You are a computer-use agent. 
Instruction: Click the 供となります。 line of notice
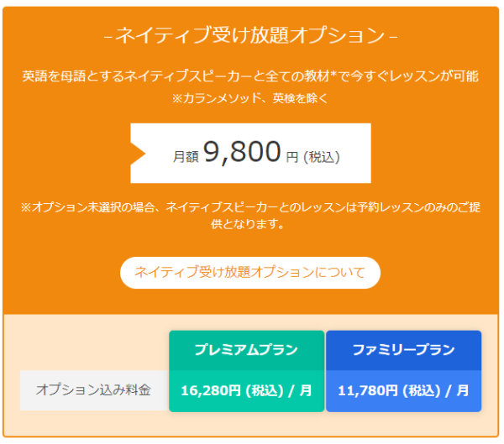click(x=248, y=224)
